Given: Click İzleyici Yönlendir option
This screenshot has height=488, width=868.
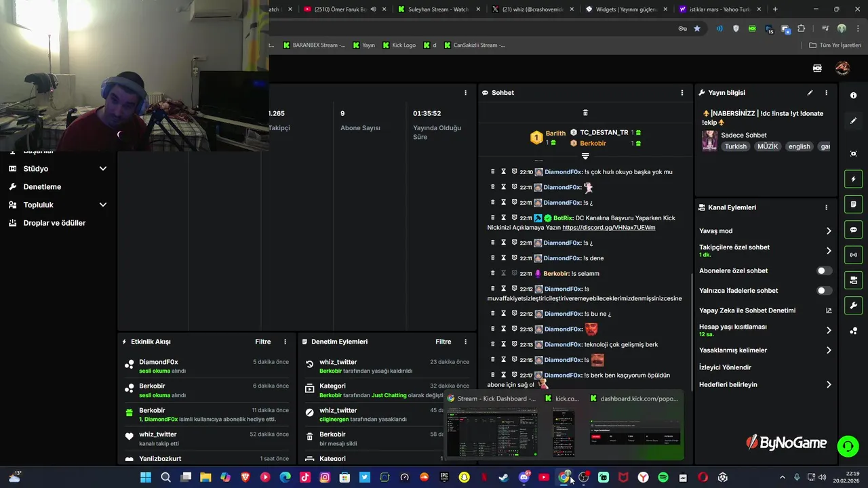Looking at the screenshot, I should 725,367.
